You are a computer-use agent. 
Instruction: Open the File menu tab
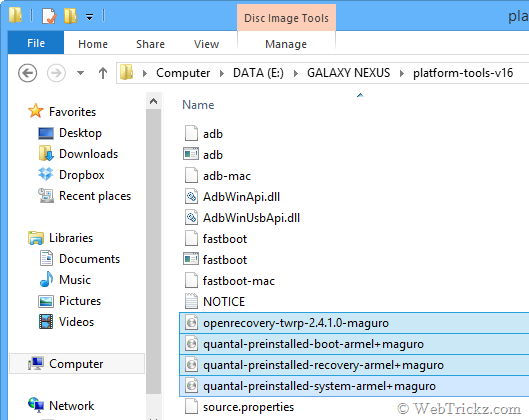36,43
